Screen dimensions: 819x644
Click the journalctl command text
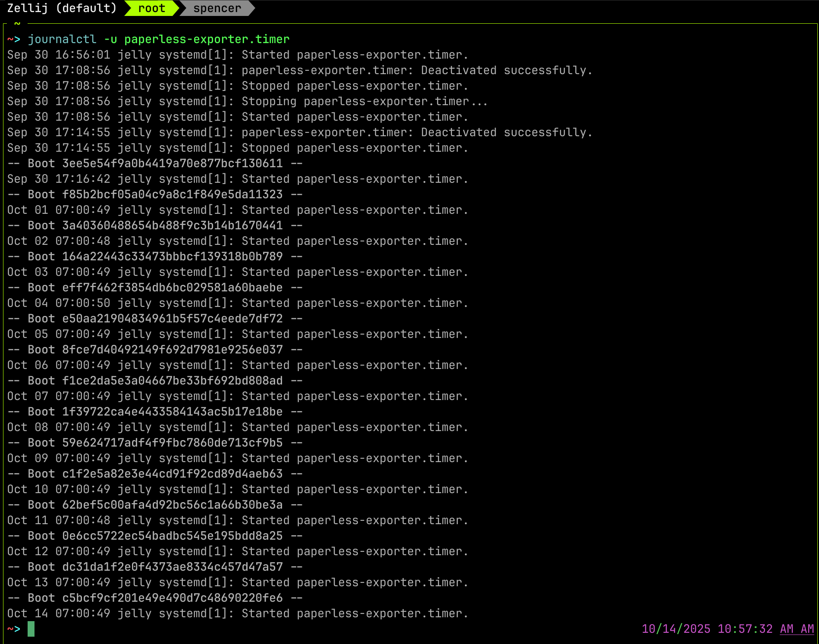click(x=62, y=39)
